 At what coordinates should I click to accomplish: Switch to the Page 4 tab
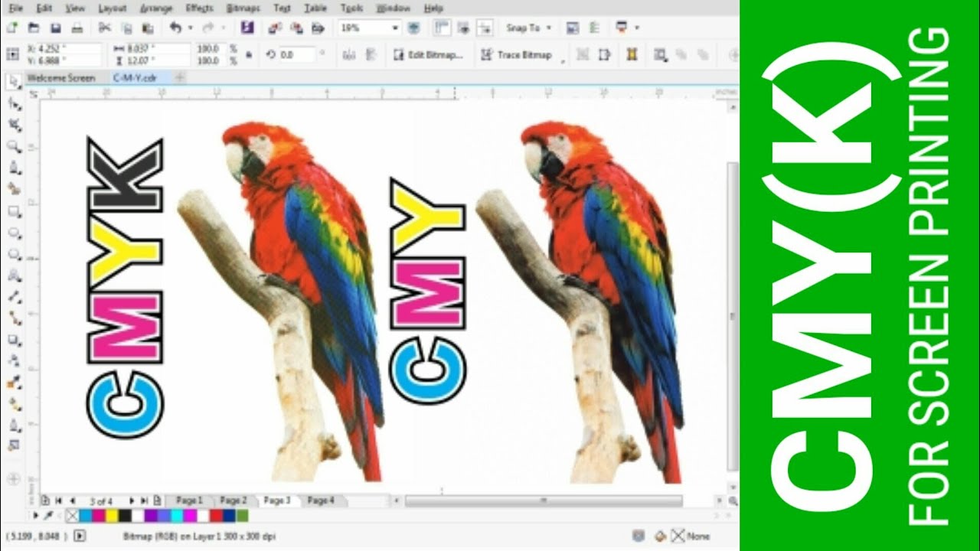pyautogui.click(x=320, y=500)
